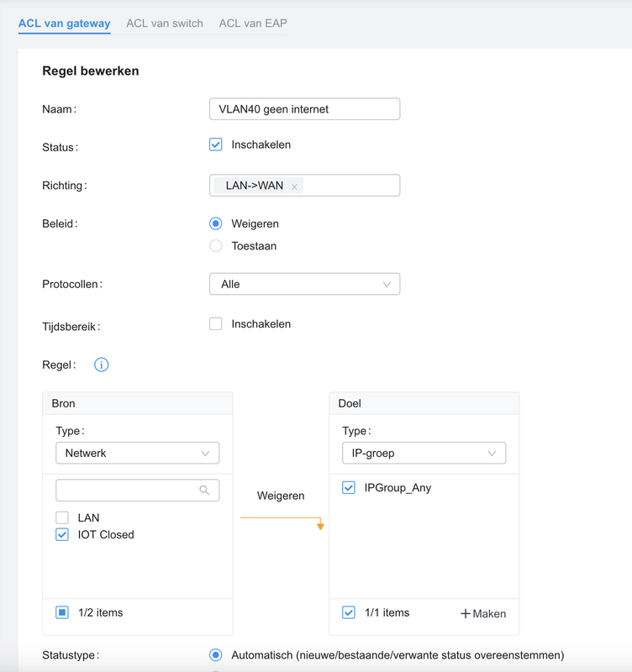Uncheck the IPGroup_Any checkbox
Image resolution: width=632 pixels, height=672 pixels.
click(x=349, y=488)
